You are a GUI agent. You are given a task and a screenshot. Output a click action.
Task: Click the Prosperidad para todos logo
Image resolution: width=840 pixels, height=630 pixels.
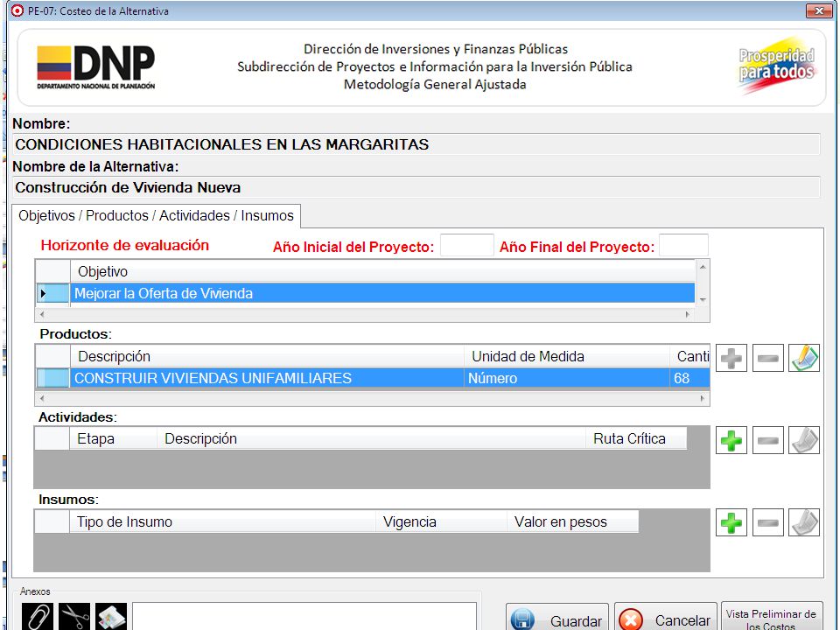click(776, 66)
